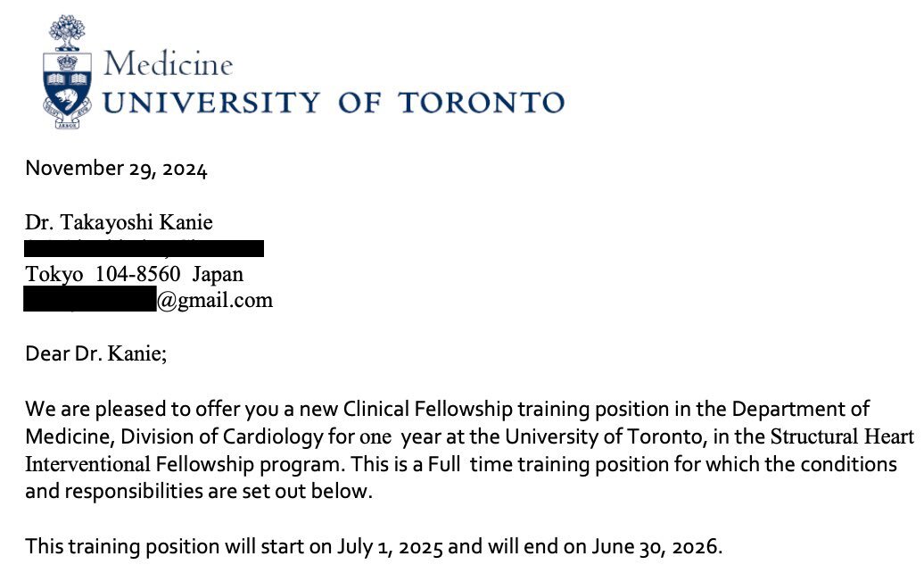Click the blacked-out address line
The image size is (924, 573).
point(144,248)
